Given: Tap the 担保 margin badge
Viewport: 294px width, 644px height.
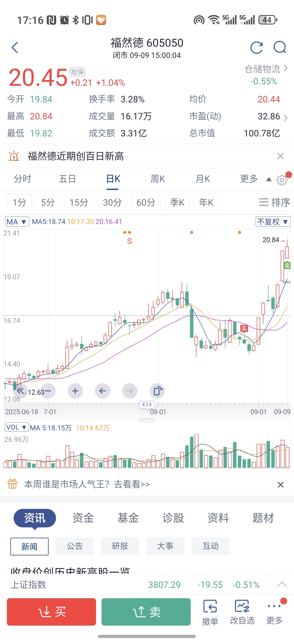Looking at the screenshot, I should (x=77, y=72).
